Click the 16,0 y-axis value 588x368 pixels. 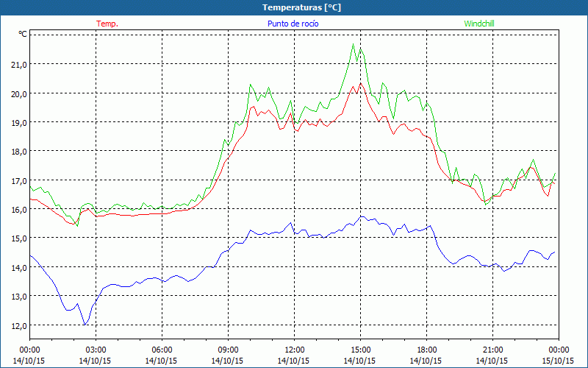(19, 210)
